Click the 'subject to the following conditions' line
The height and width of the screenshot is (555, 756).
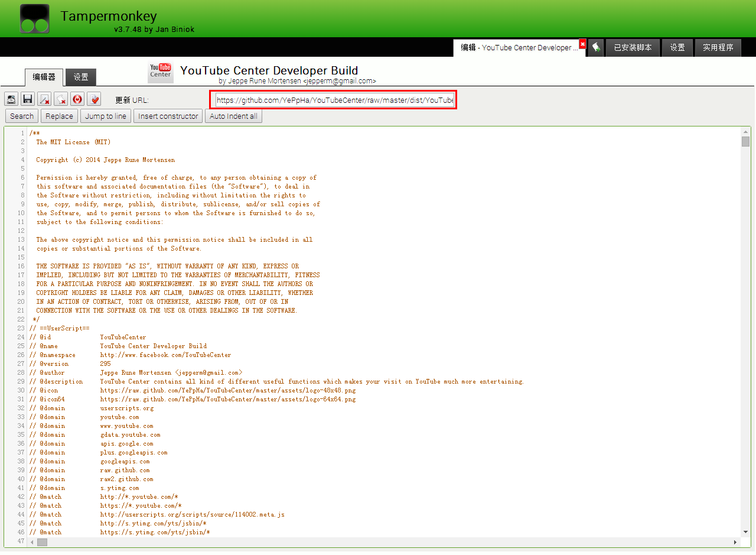pos(100,222)
